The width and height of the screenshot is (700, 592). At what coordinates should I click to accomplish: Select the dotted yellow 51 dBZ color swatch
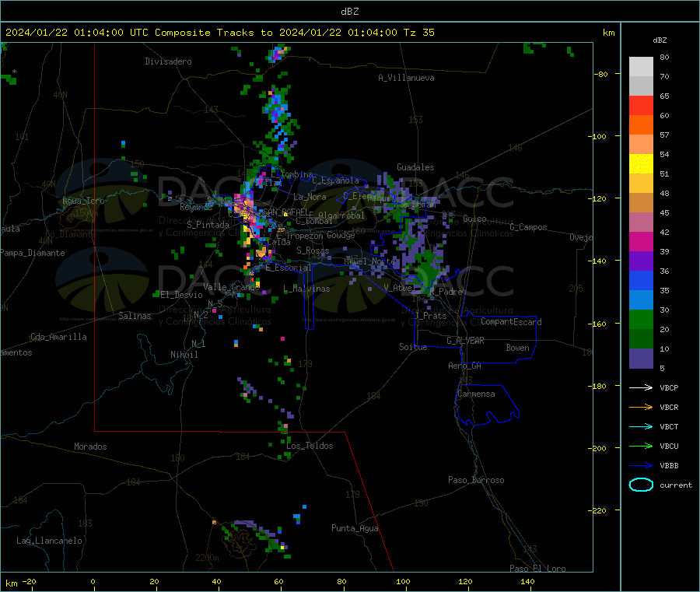[641, 164]
